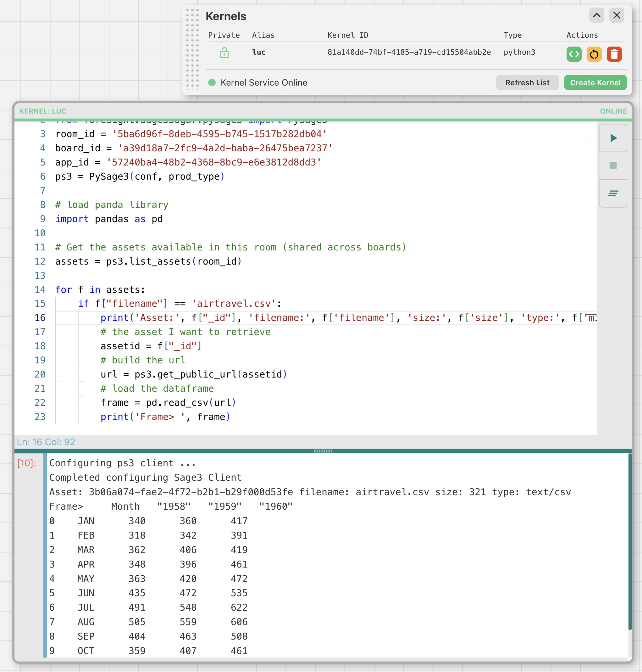Click the print Frame statement on line 23
Image resolution: width=642 pixels, height=672 pixels.
coord(165,417)
